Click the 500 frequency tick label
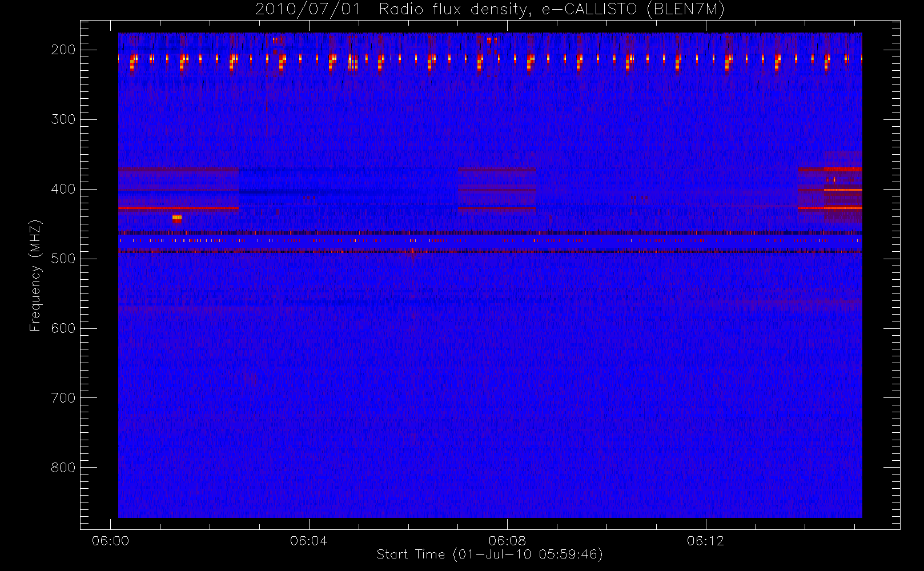This screenshot has height=571, width=924. click(63, 259)
